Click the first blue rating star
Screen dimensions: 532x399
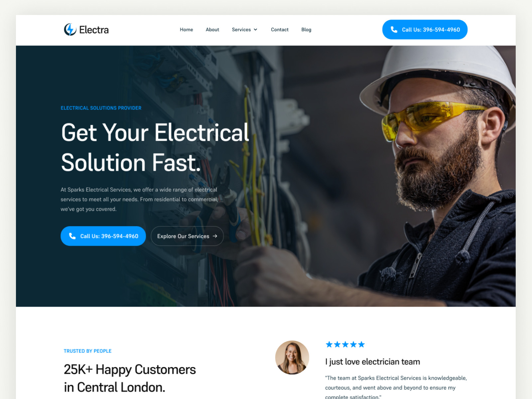tap(329, 344)
